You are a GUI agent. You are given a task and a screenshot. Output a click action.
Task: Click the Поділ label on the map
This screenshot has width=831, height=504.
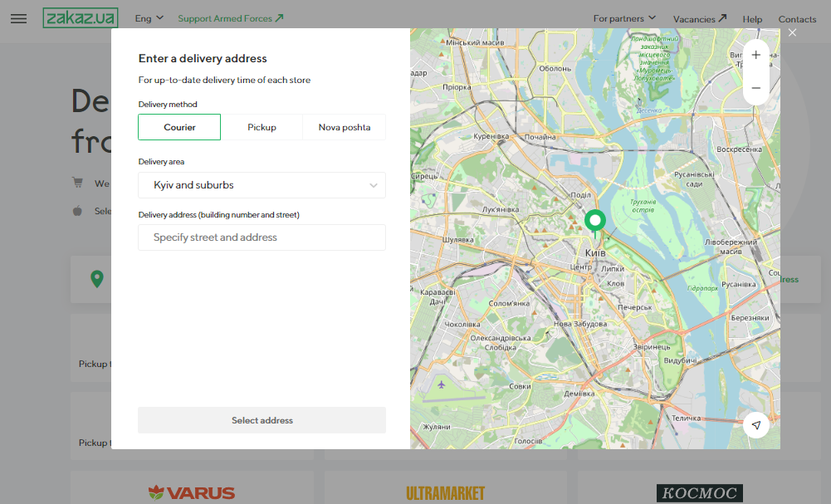581,195
